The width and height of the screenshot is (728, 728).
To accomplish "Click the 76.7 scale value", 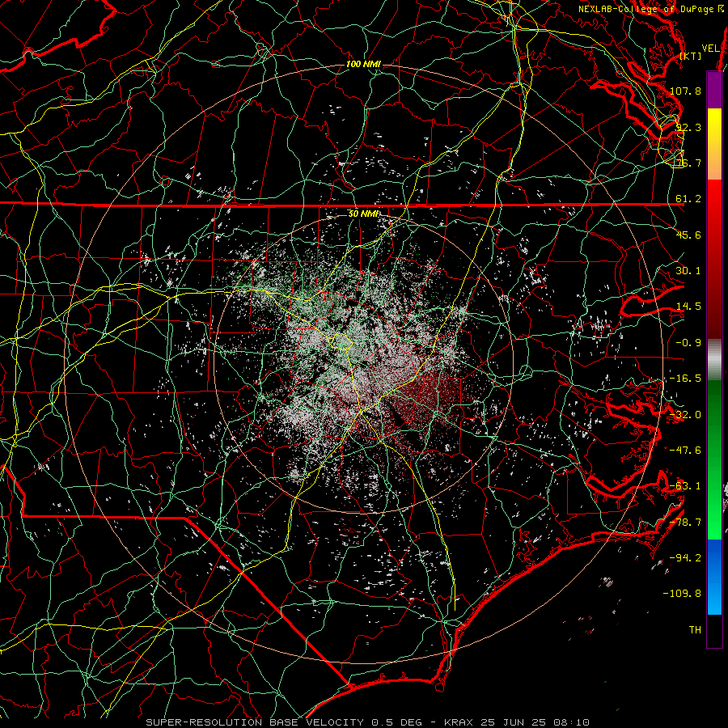I will (688, 163).
